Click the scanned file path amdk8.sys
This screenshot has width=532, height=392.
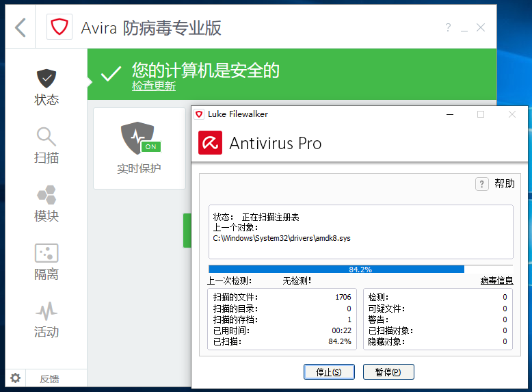[x=282, y=238]
